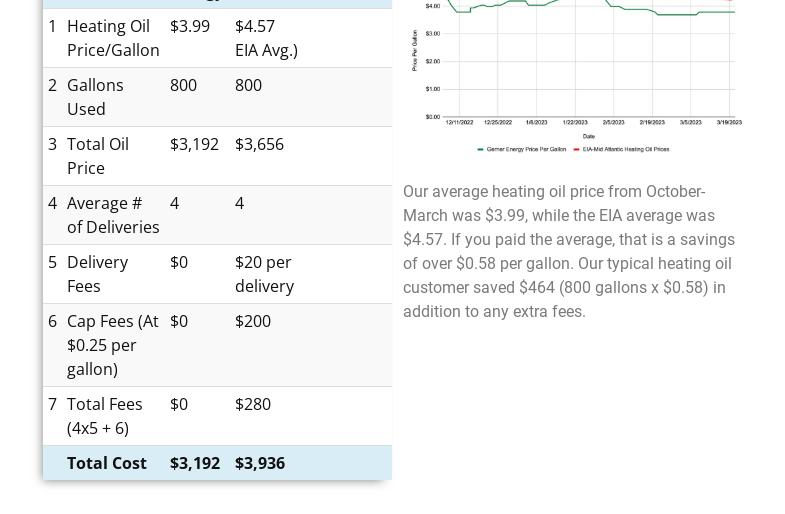This screenshot has height=514, width=785.
Task: Click the $0.00 y-axis label
Action: (432, 117)
